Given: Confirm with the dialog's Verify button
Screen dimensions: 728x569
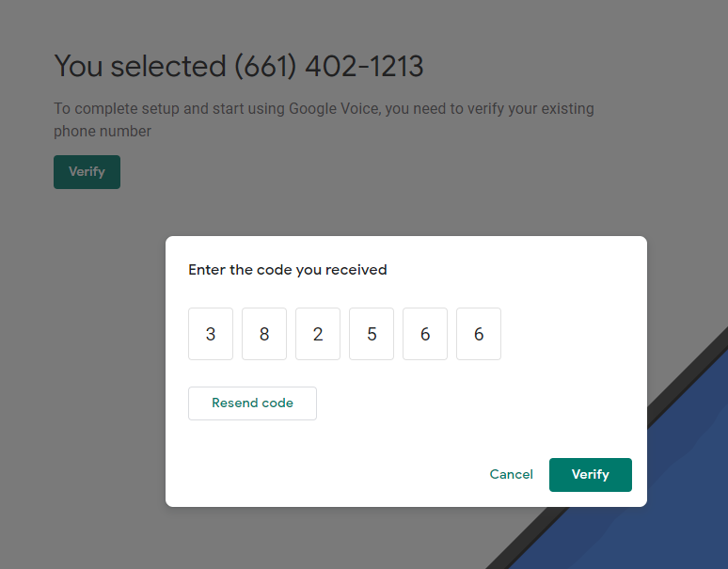Looking at the screenshot, I should (591, 475).
